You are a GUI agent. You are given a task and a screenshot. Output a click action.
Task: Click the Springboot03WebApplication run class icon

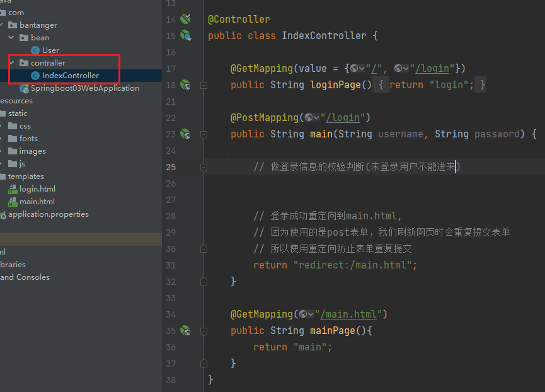coord(25,89)
